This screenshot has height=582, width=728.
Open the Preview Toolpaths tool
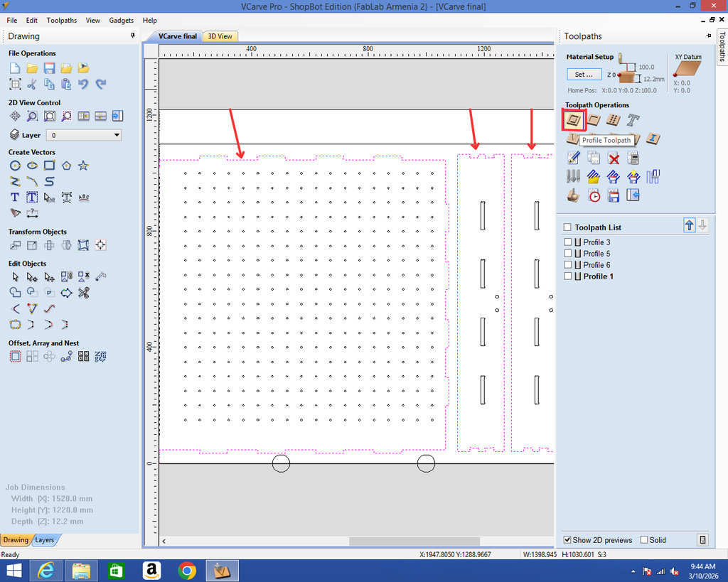574,196
